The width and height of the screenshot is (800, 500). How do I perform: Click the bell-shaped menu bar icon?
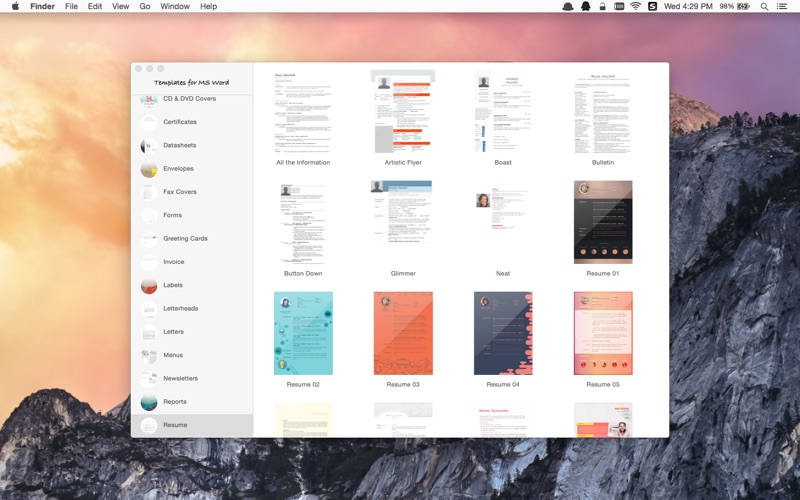(x=586, y=6)
